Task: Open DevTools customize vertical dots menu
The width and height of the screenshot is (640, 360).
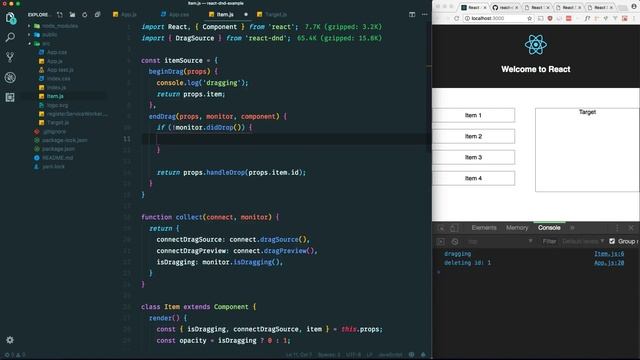Action: 617,228
